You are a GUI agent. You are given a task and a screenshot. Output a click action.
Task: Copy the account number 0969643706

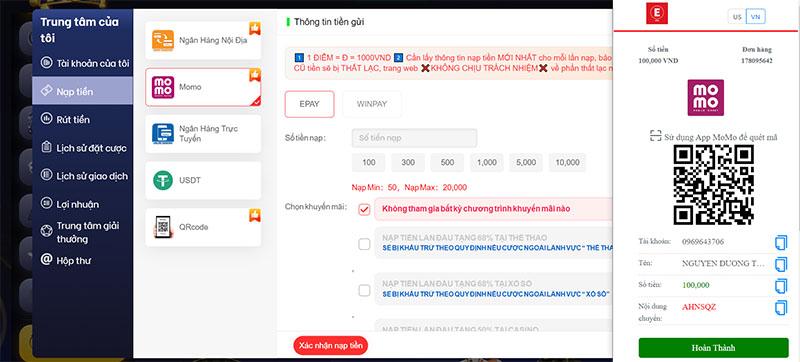click(x=781, y=242)
